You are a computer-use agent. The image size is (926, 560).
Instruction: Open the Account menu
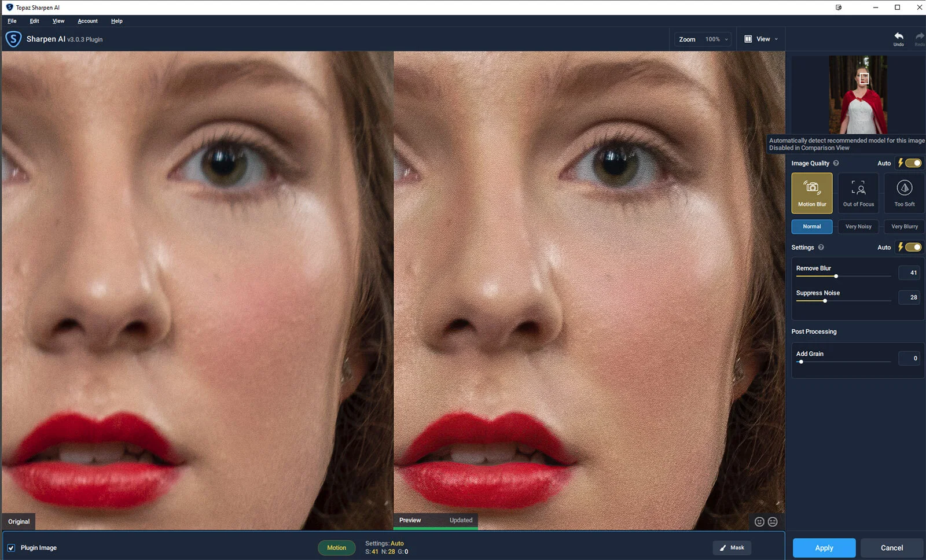87,21
